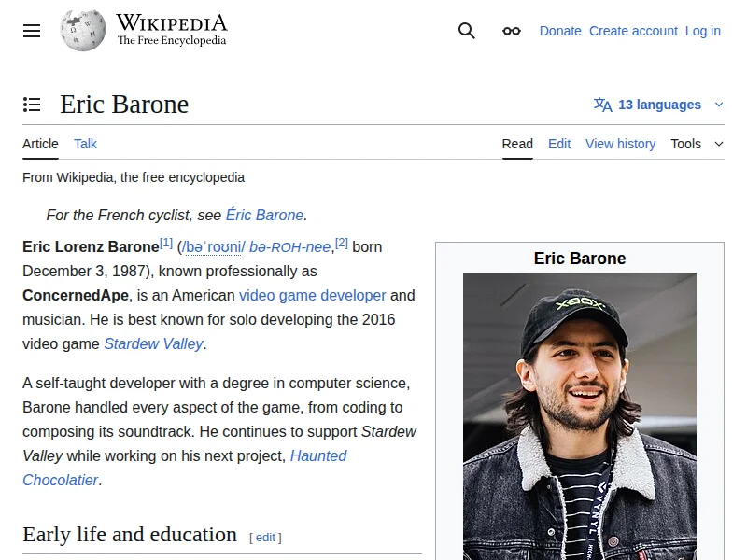
Task: Edit the Early life and education section
Action: pyautogui.click(x=265, y=538)
